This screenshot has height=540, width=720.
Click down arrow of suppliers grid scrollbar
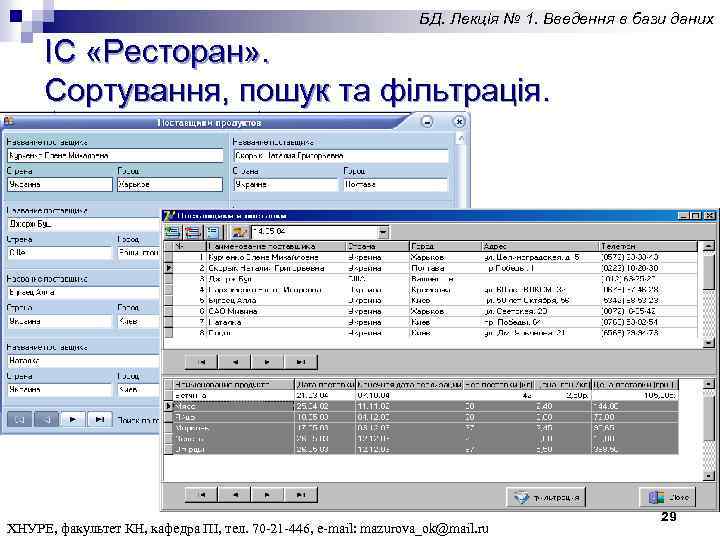point(709,343)
